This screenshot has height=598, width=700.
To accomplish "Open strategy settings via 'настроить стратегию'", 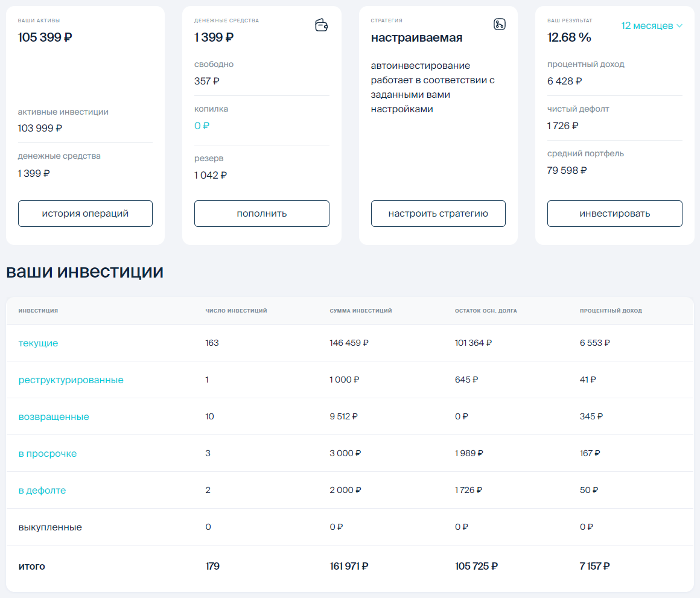I will pos(438,213).
